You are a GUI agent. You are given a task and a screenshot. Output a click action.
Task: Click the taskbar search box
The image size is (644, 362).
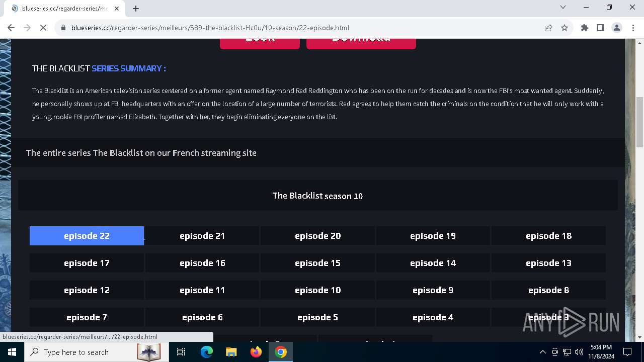click(x=96, y=352)
